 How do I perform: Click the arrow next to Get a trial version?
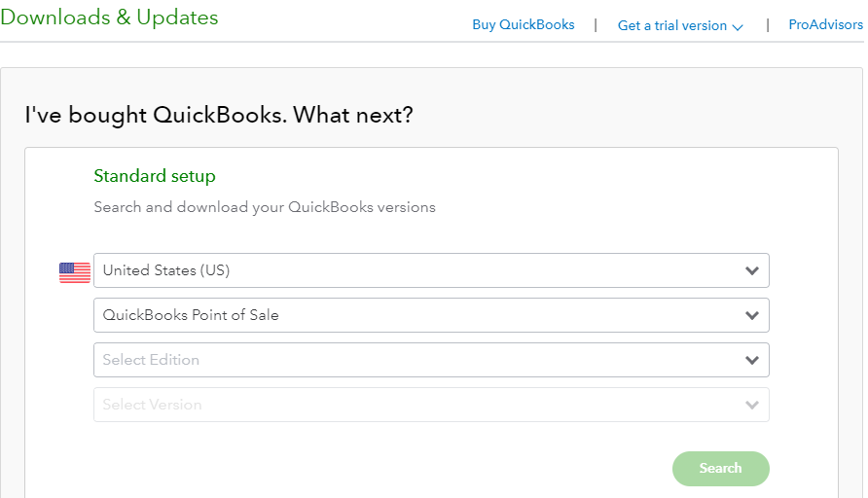point(738,27)
